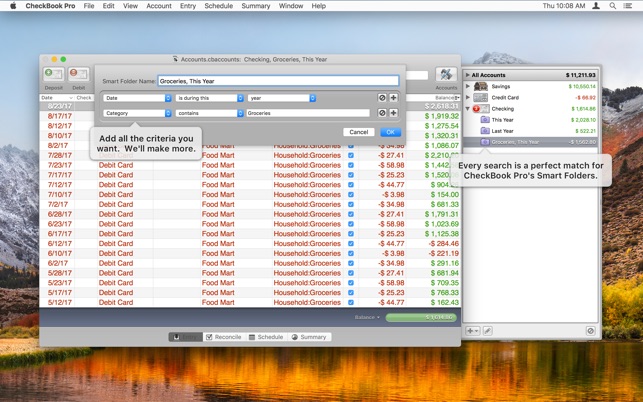Open the 'year' period dropdown
Screen dimensions: 643x402
pos(282,98)
